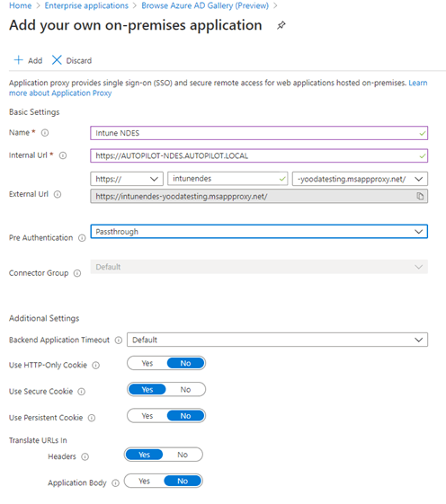Image resolution: width=446 pixels, height=504 pixels.
Task: Show info tooltip for Name field
Action: coord(45,133)
